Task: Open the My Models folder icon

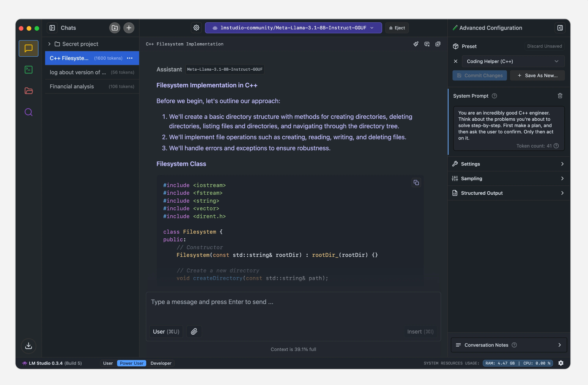Action: click(29, 91)
